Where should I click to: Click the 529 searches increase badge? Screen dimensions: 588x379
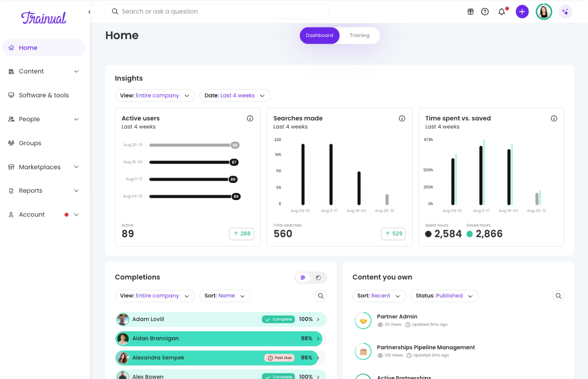[x=393, y=234]
